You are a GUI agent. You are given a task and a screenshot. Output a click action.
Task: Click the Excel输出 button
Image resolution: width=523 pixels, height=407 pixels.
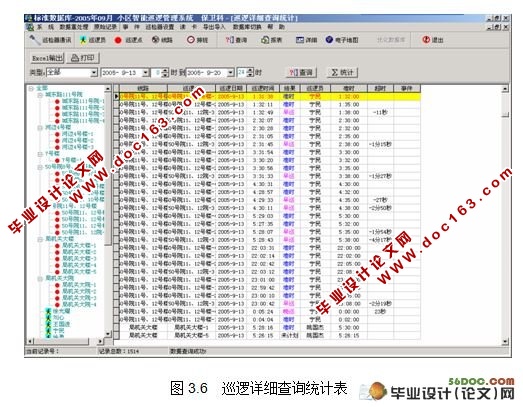point(47,58)
